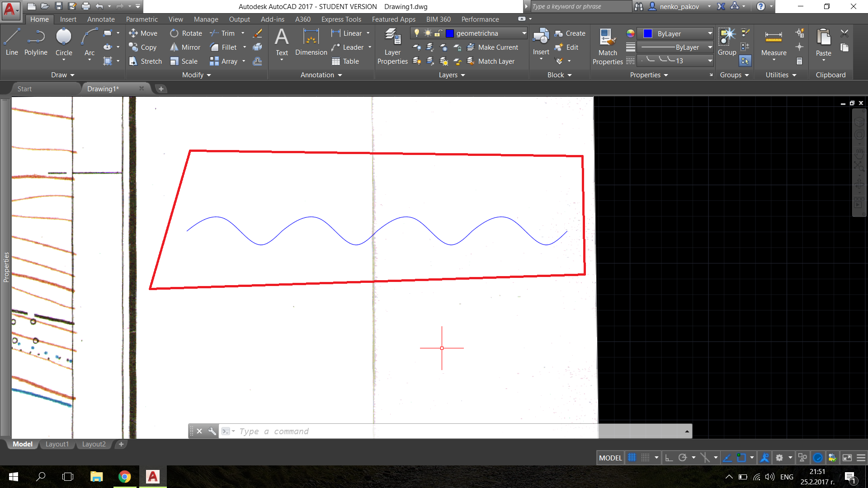Open the Linear dimension dropdown arrow

coord(368,33)
